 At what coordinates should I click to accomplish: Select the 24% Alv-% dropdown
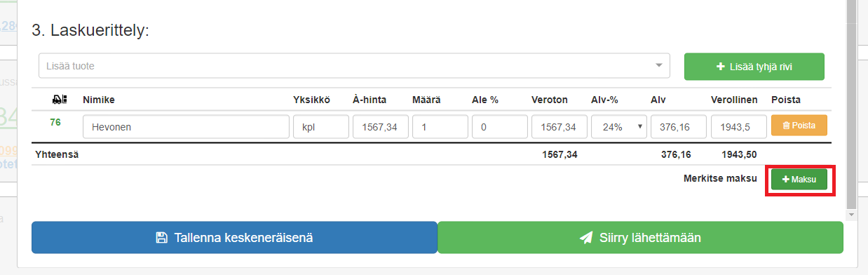pos(619,127)
